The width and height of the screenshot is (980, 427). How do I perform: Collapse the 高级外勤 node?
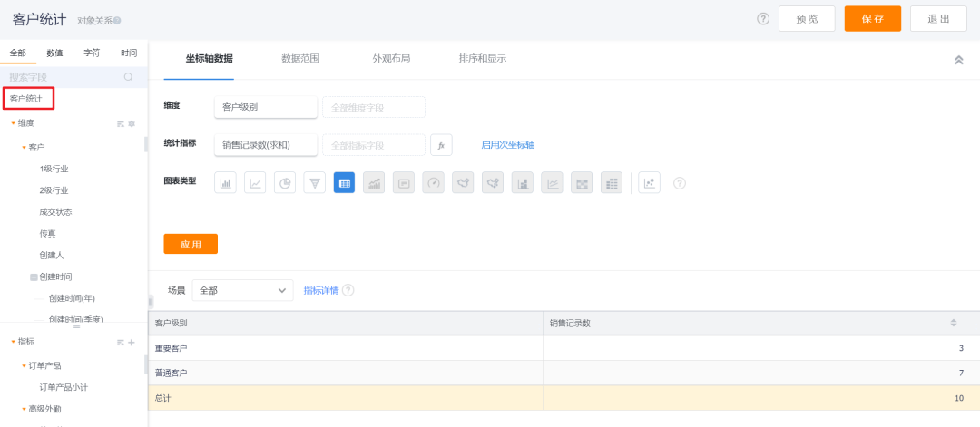[x=24, y=409]
